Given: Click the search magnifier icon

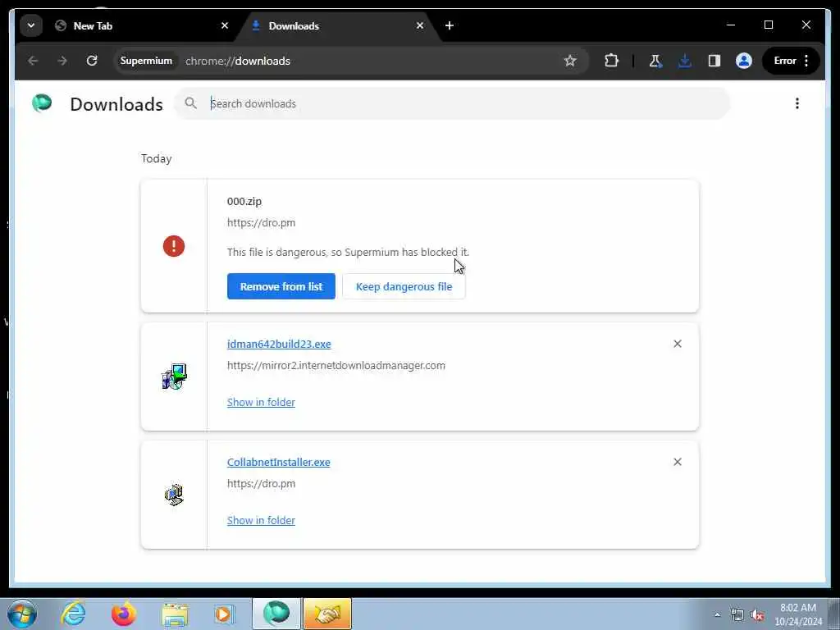Looking at the screenshot, I should tap(190, 103).
